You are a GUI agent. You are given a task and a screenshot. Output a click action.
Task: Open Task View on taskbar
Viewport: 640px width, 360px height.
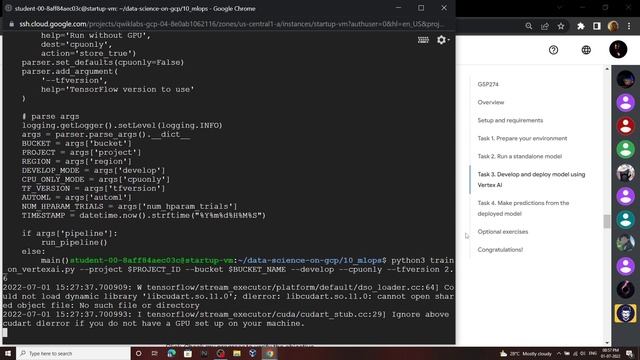point(155,353)
